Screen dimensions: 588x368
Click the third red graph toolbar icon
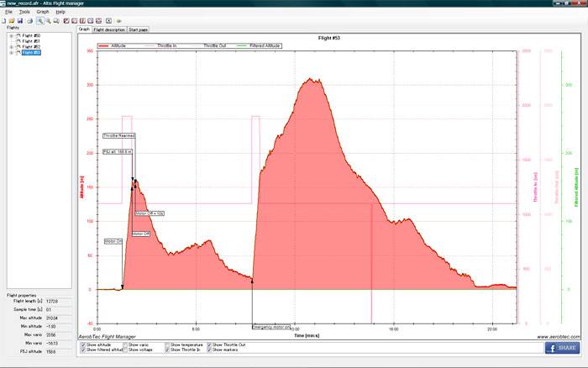click(x=82, y=21)
